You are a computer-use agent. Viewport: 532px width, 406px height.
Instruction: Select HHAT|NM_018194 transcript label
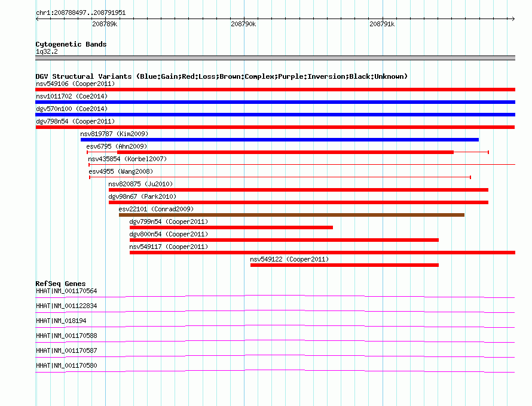pyautogui.click(x=61, y=321)
